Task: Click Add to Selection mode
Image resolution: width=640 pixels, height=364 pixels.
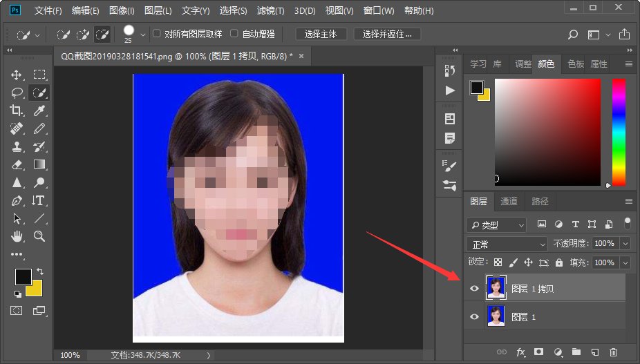Action: pyautogui.click(x=82, y=35)
